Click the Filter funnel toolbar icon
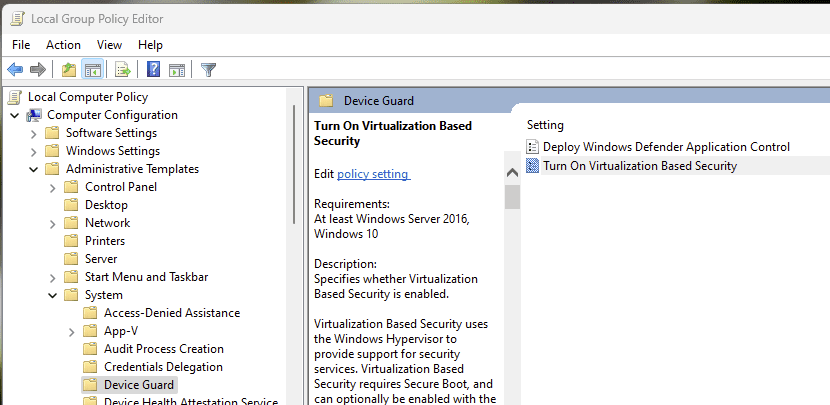The image size is (830, 405). point(208,69)
